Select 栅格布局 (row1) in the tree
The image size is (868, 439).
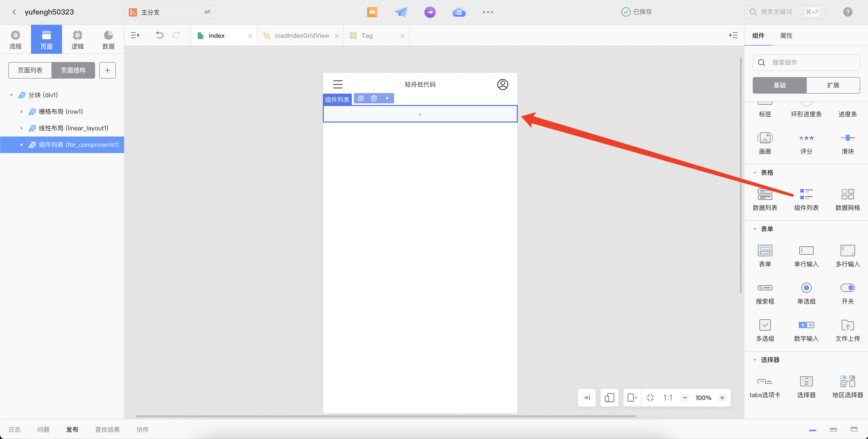pos(61,111)
